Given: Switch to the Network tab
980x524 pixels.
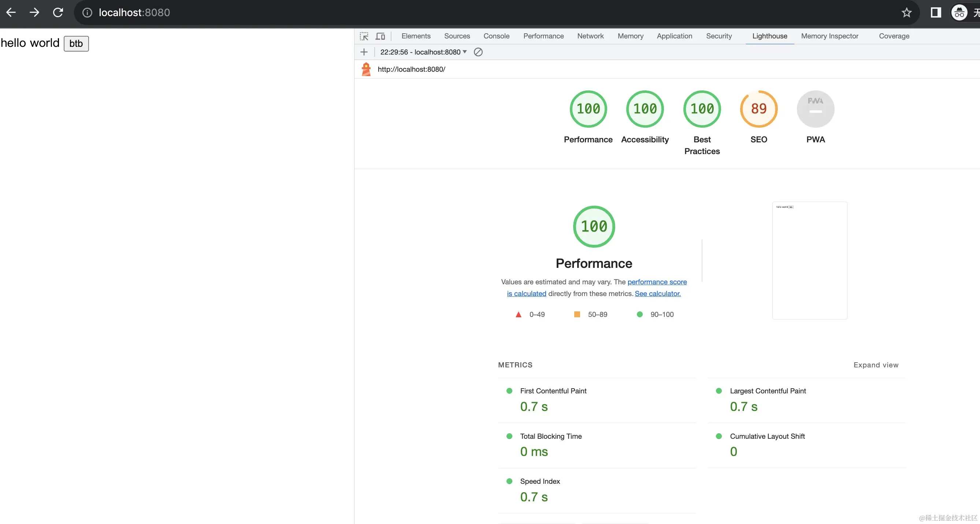Looking at the screenshot, I should tap(590, 36).
